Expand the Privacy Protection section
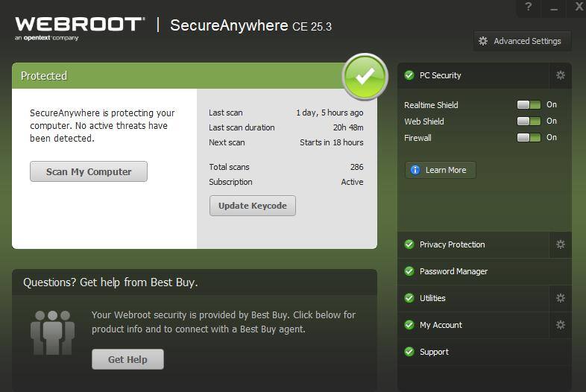Image resolution: width=586 pixels, height=392 pixels. click(x=452, y=244)
